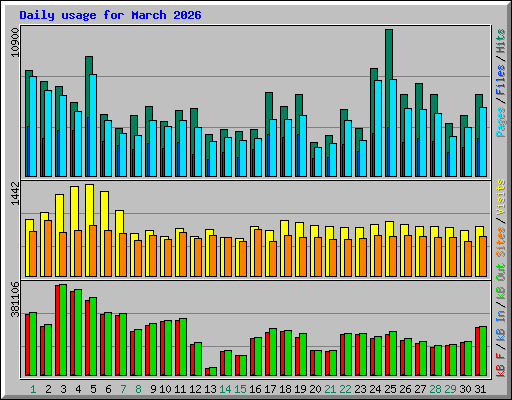Screen dimensions: 512x400
Task: Click the day 20 cyan files bar
Action: 318,162
